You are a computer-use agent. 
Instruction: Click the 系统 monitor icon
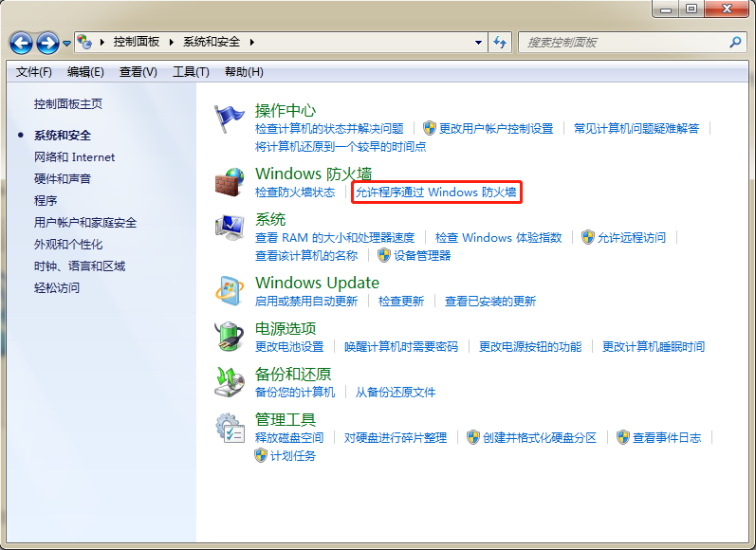coord(229,228)
